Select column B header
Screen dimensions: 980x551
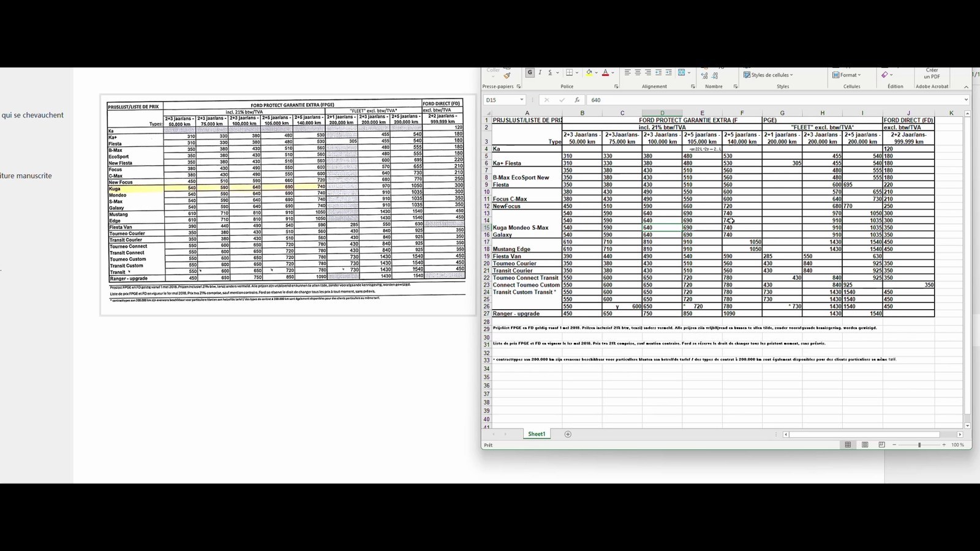pyautogui.click(x=582, y=113)
